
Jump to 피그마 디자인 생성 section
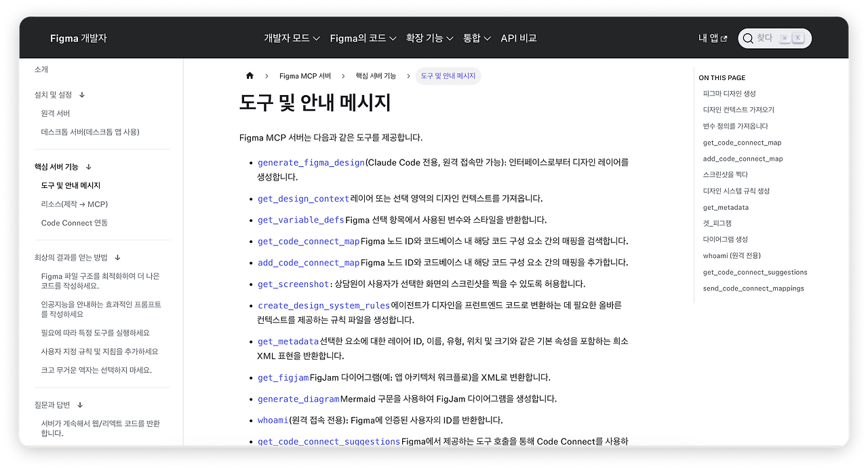[x=729, y=94]
